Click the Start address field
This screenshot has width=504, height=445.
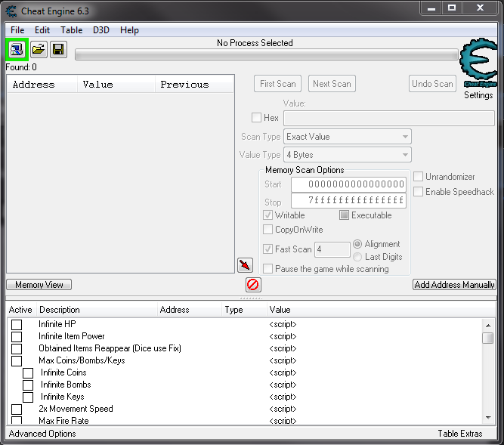point(349,184)
